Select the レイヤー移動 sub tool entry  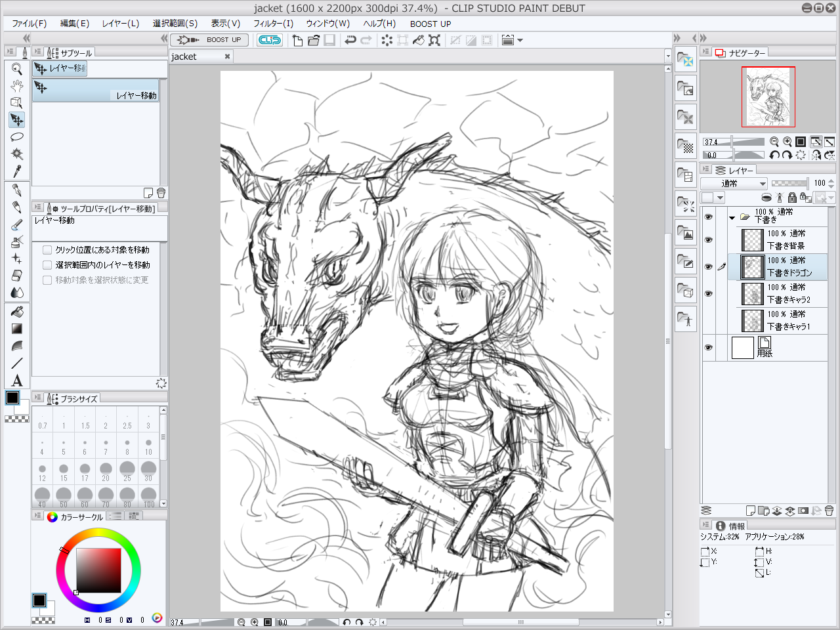96,90
